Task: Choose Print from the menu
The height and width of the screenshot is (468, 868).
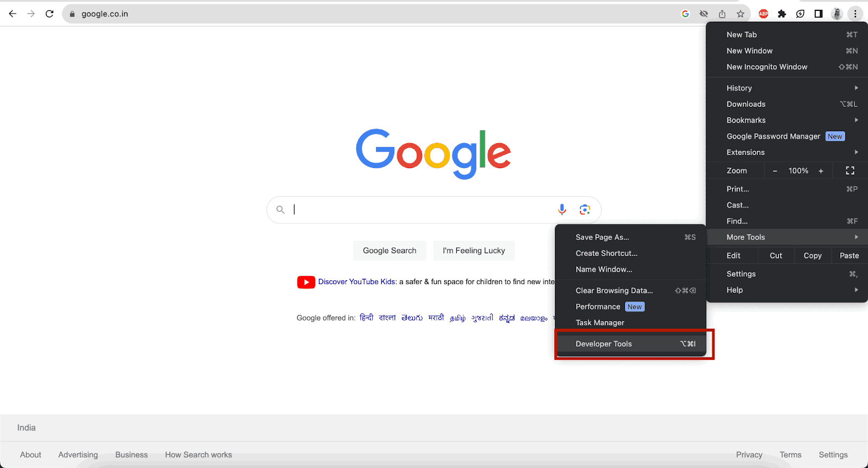Action: 787,189
